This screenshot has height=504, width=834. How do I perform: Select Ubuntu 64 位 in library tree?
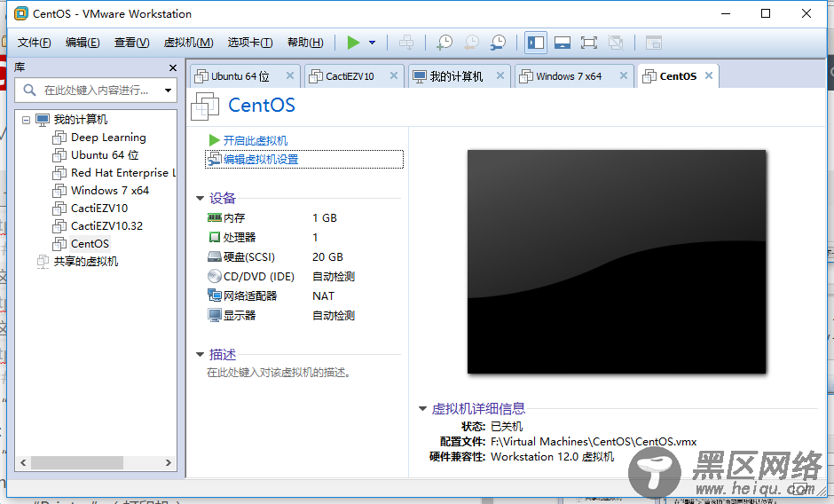point(105,155)
